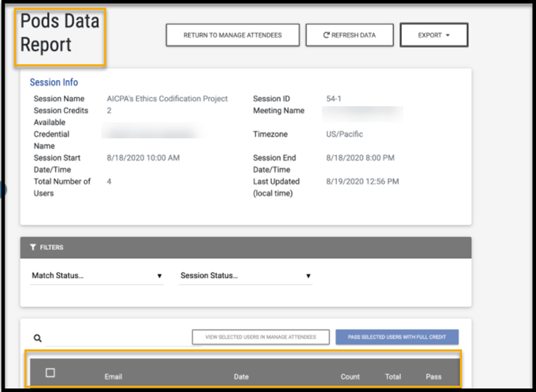Click View Selected Users in Manage Attendees
Viewport: 536px width, 392px height.
pyautogui.click(x=261, y=337)
